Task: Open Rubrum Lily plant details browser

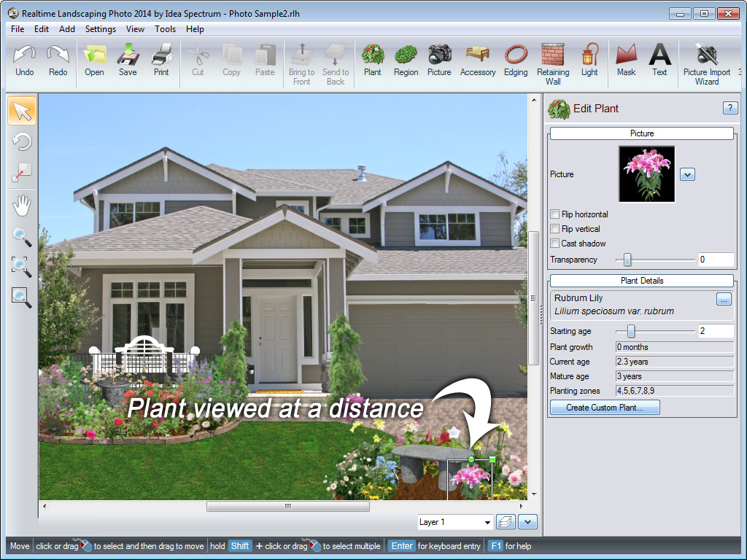Action: 723,299
